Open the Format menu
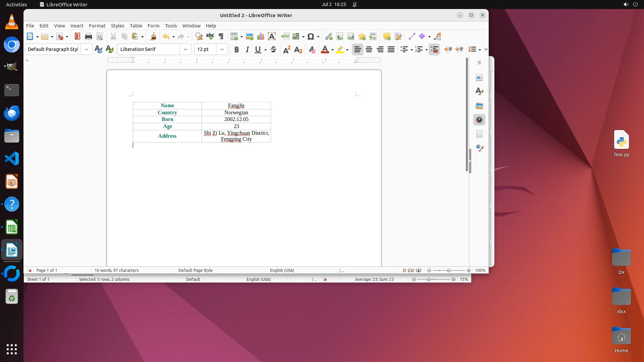The image size is (644, 362). pyautogui.click(x=97, y=25)
